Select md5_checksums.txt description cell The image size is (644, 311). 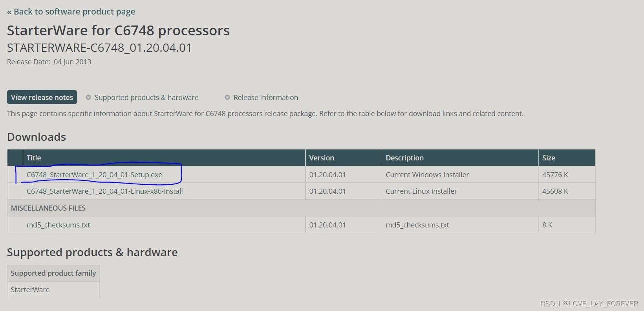[460, 225]
